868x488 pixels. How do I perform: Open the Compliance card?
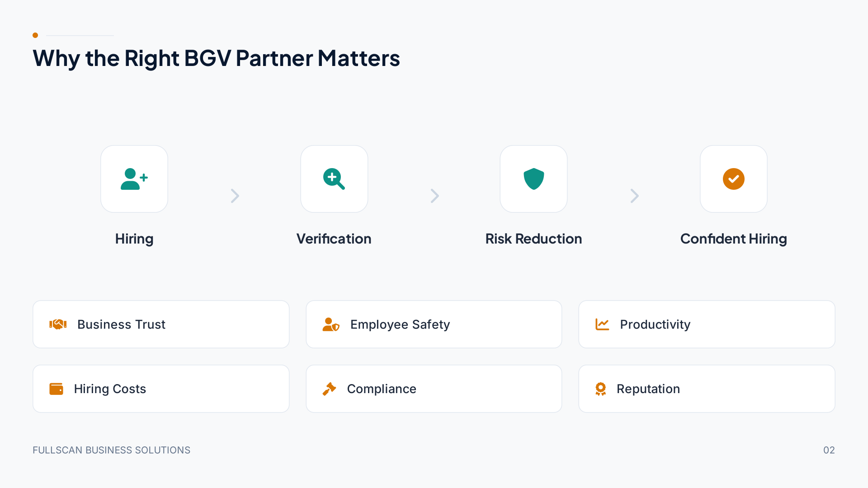[x=434, y=389]
